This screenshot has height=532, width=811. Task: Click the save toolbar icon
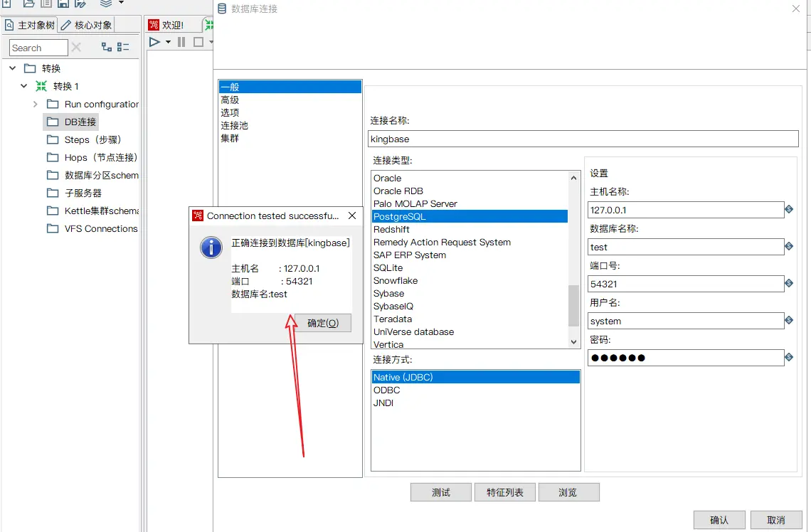63,3
